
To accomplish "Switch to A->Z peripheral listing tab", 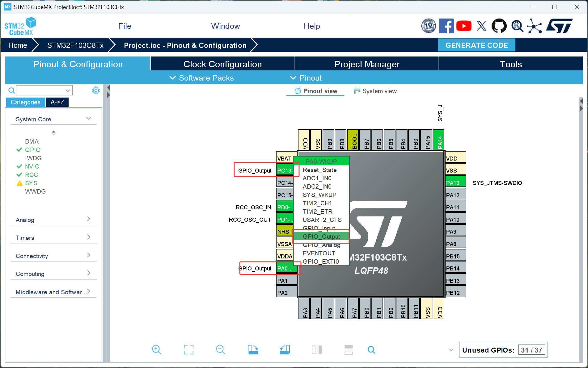I will 57,102.
